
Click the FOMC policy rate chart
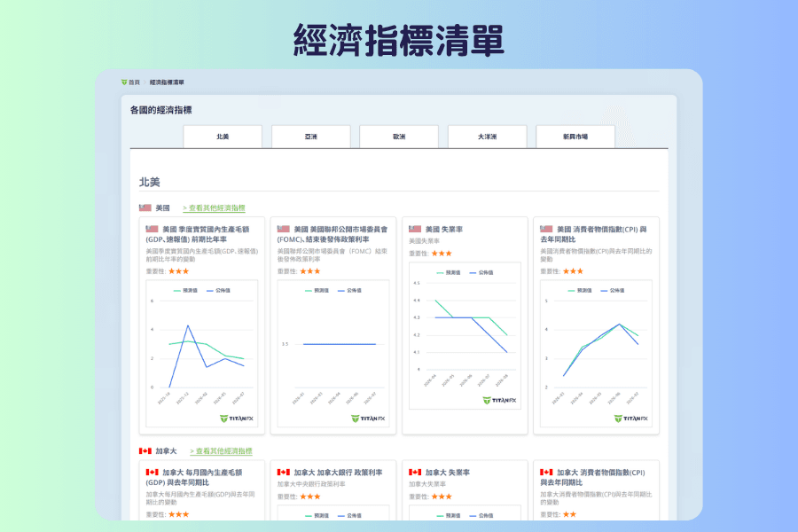333,354
